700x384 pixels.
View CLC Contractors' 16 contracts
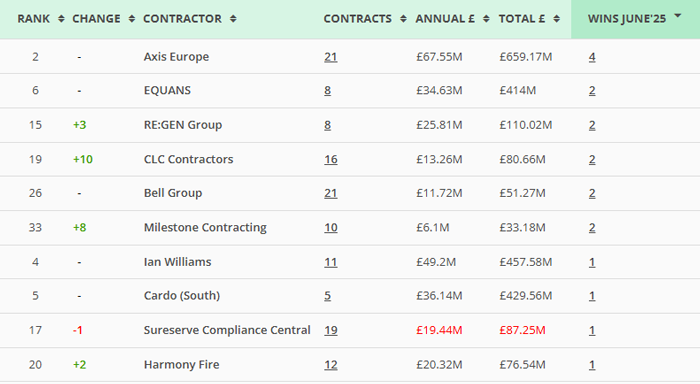tap(331, 159)
